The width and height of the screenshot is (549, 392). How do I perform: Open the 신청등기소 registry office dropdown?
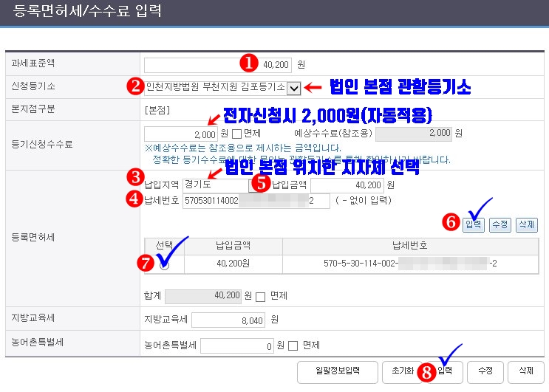[294, 88]
